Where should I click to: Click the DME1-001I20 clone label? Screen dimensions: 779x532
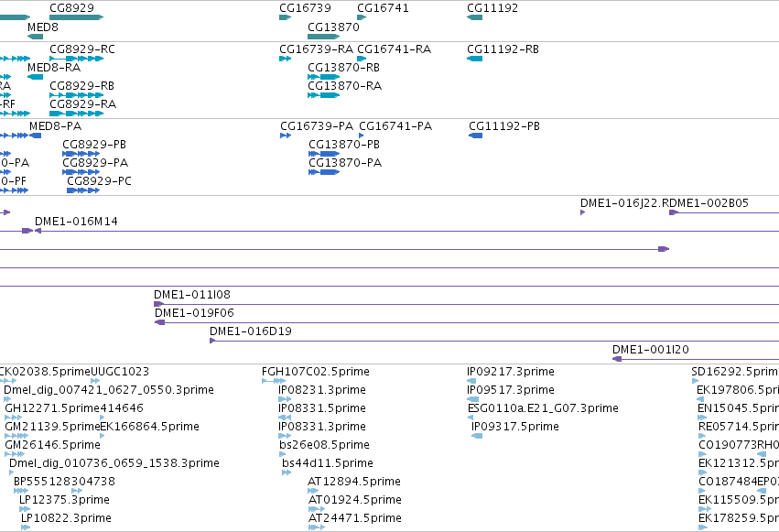coord(651,350)
